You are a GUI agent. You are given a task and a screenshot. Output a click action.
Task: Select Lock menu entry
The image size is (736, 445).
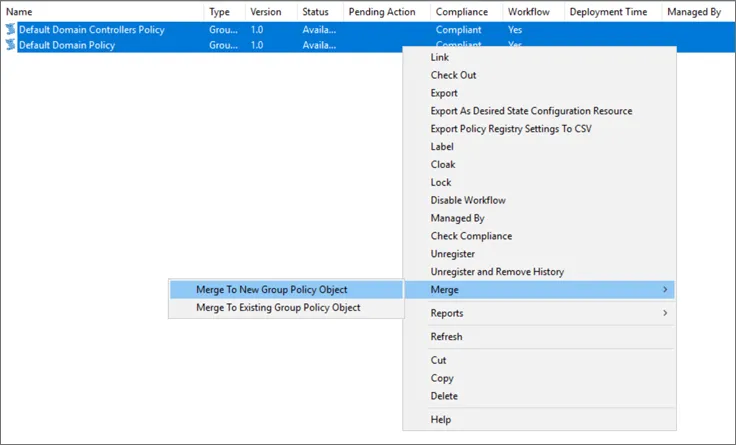[441, 182]
